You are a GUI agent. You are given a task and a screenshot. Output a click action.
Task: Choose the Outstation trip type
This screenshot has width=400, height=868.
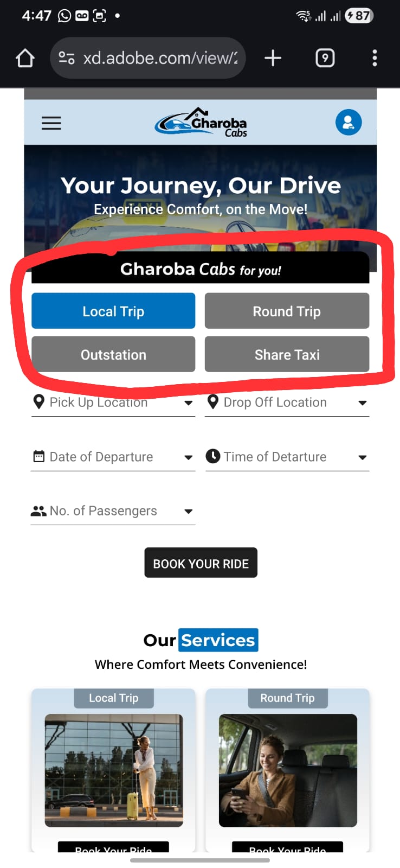113,355
